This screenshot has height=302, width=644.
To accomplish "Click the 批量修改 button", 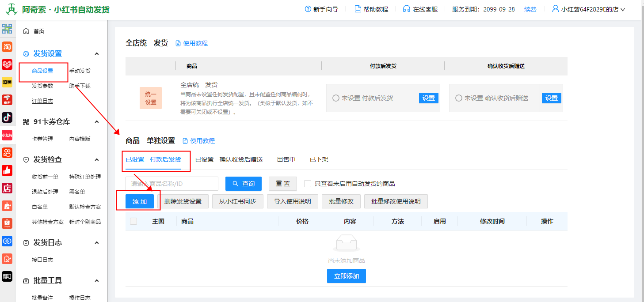I will pos(341,201).
